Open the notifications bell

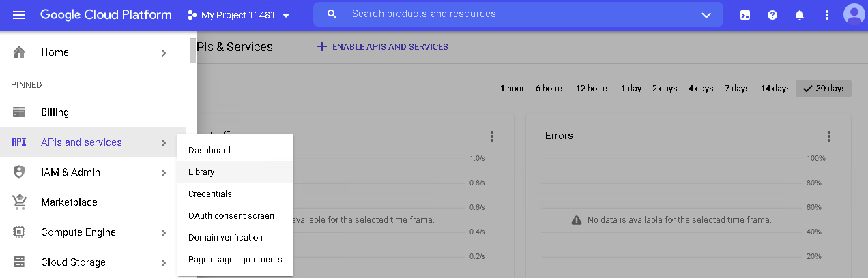click(x=800, y=15)
